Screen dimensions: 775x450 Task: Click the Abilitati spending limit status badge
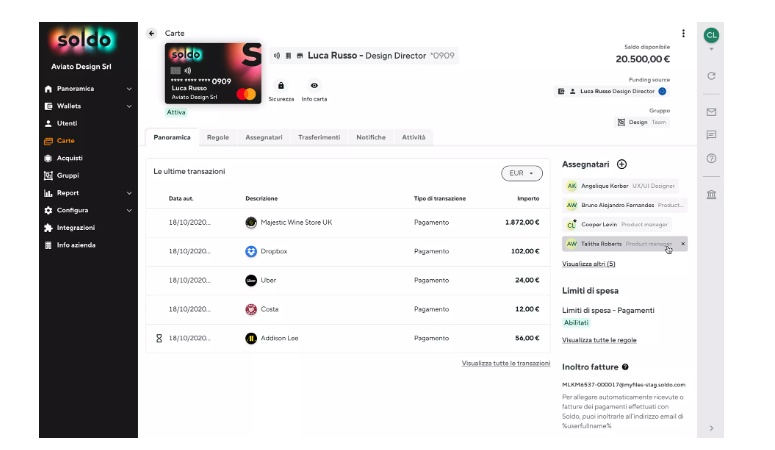click(576, 323)
